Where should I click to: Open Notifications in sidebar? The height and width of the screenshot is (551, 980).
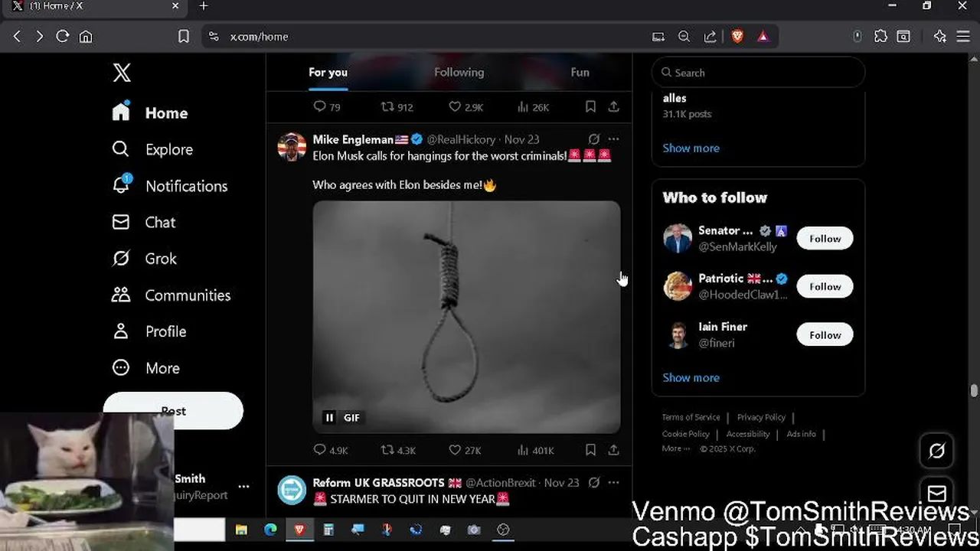click(x=169, y=186)
